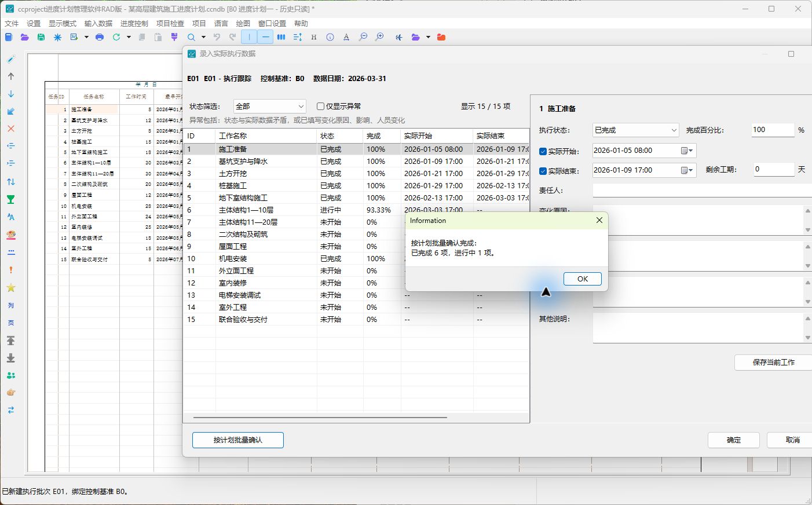
Task: Click the zoom in magnifier icon
Action: 379,37
